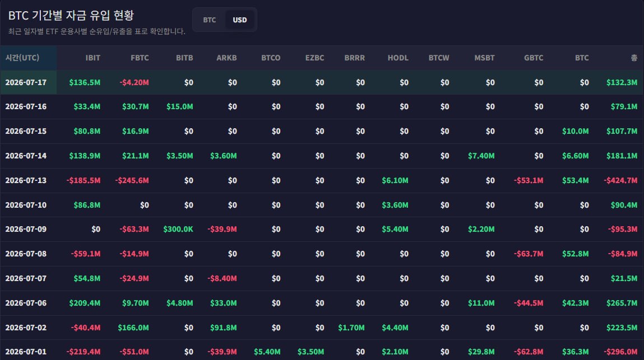The height and width of the screenshot is (360, 644).
Task: Click the 시간(UTC) column header
Action: [22, 58]
